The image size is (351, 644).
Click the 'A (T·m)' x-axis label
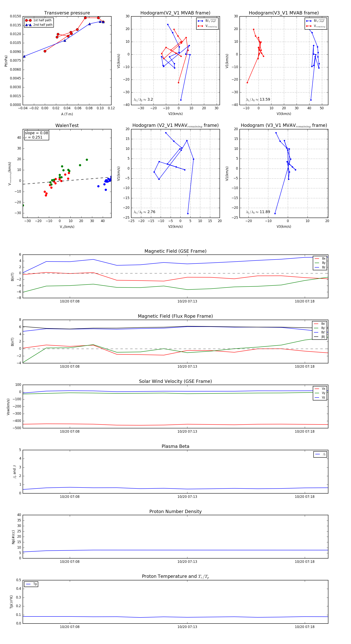67,114
